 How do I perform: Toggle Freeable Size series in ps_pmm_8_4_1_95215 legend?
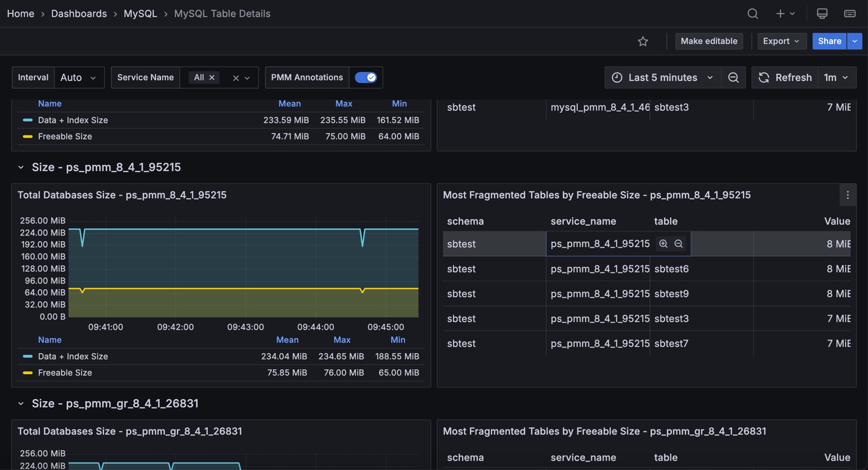pyautogui.click(x=64, y=373)
